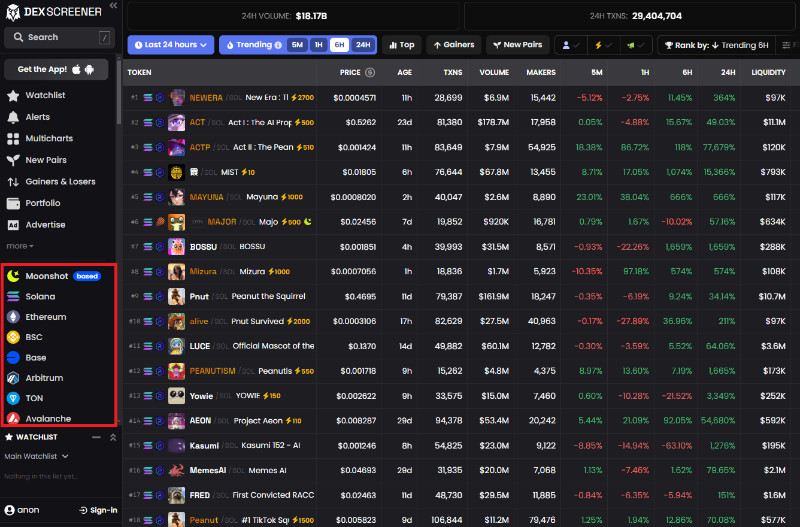Toggle the price dollar currency icon
The width and height of the screenshot is (800, 527).
coord(370,72)
